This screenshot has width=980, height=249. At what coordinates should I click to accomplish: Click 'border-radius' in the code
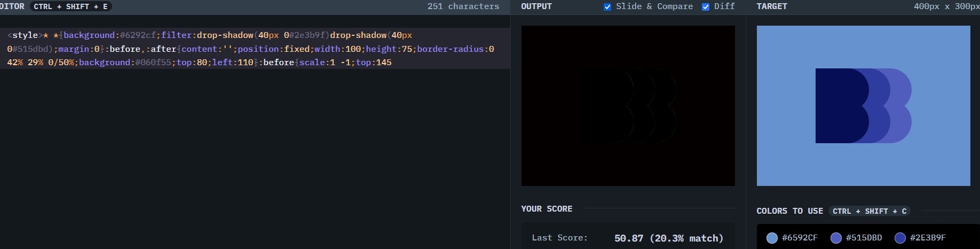pos(450,49)
